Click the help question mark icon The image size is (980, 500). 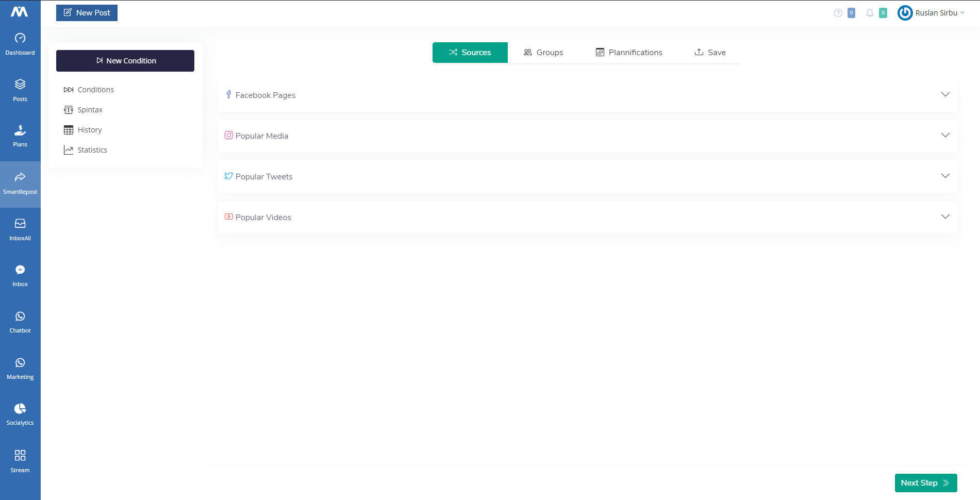(x=838, y=13)
